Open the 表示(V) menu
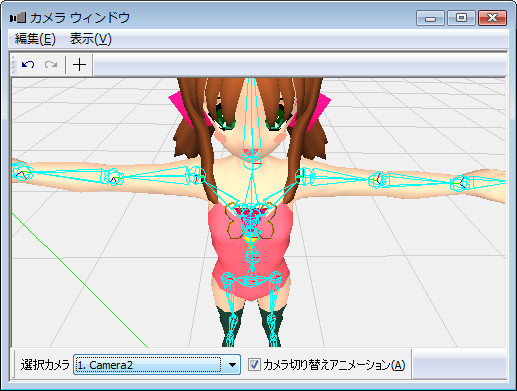Image resolution: width=517 pixels, height=391 pixels. (x=90, y=39)
